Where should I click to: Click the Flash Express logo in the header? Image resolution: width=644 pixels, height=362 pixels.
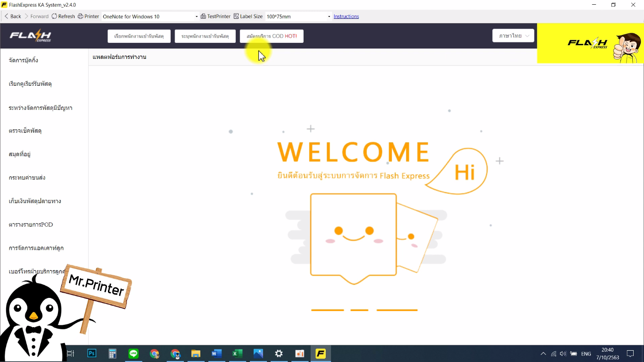pyautogui.click(x=31, y=36)
